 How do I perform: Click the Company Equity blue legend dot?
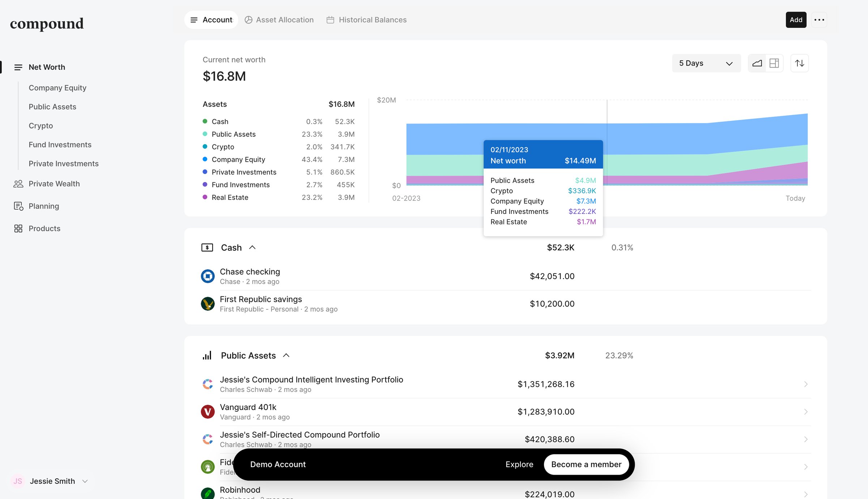point(205,159)
